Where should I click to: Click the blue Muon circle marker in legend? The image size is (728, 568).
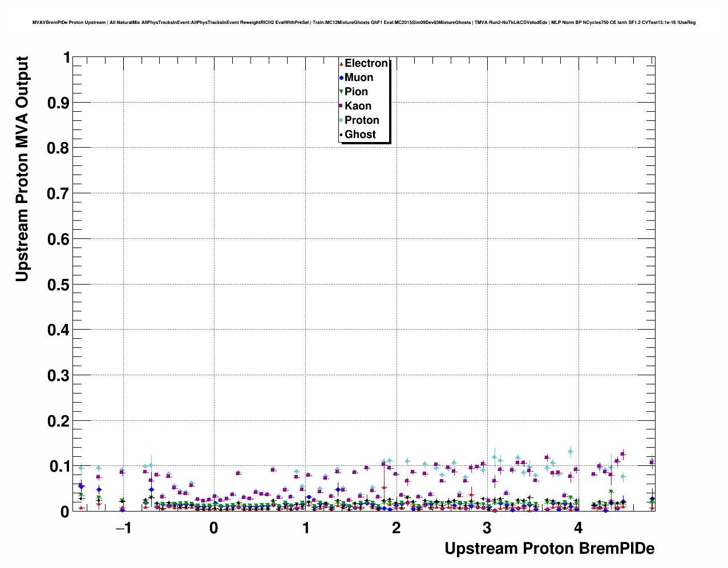(341, 78)
